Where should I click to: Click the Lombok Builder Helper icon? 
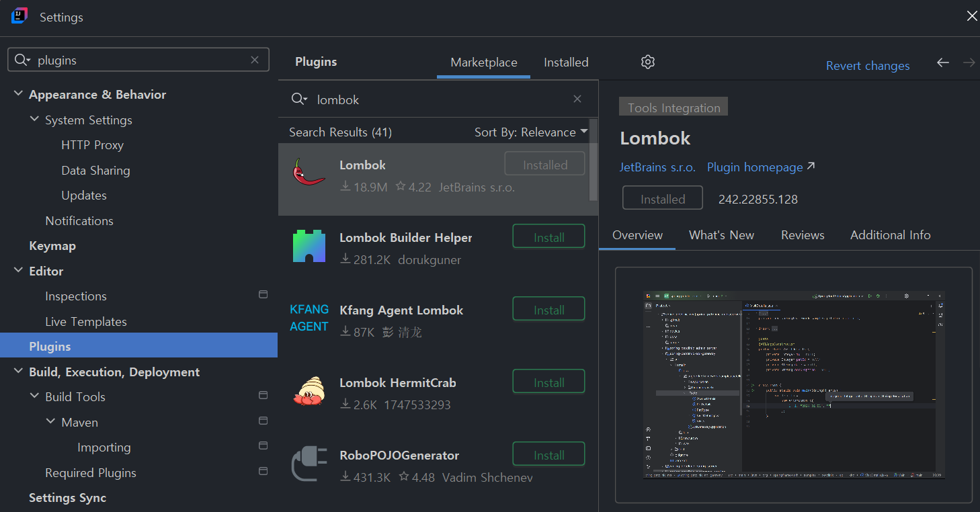[309, 246]
